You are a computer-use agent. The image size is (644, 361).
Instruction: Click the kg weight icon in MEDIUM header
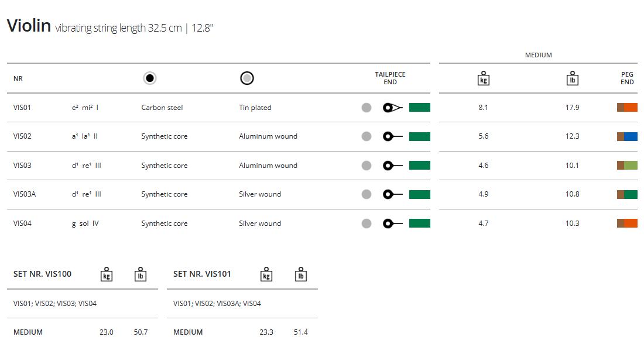[x=483, y=78]
